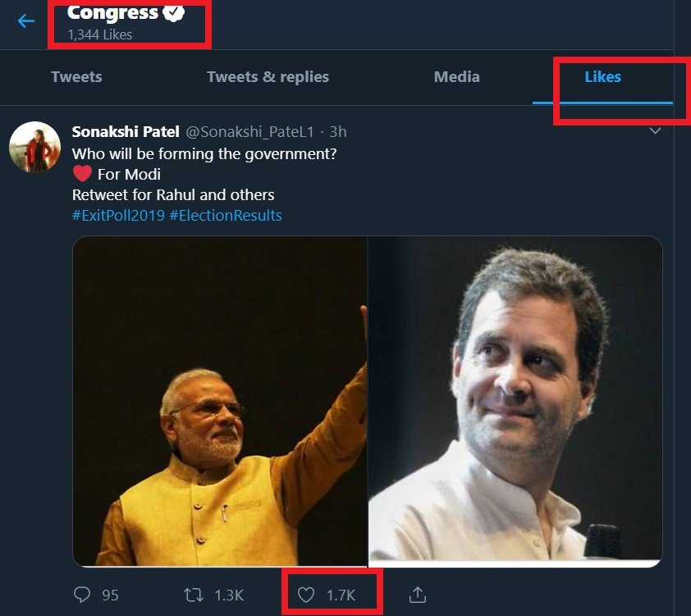Select the Likes tab
The width and height of the screenshot is (691, 616).
point(602,77)
